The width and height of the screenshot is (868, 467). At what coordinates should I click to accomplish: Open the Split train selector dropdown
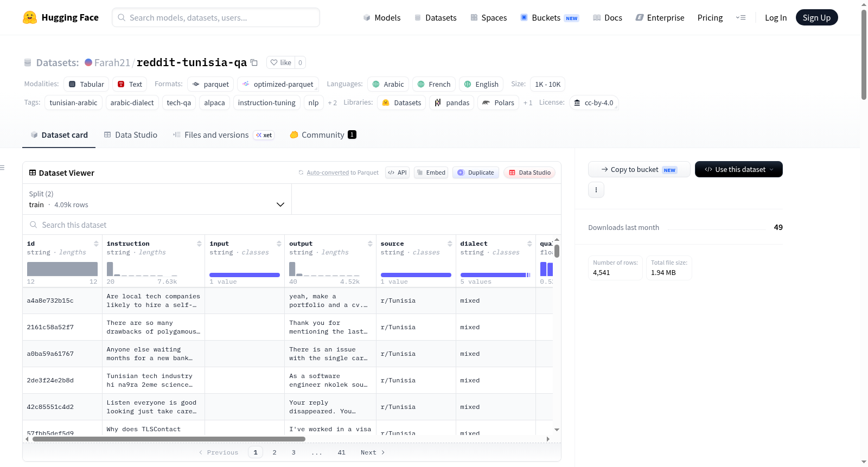pyautogui.click(x=157, y=200)
